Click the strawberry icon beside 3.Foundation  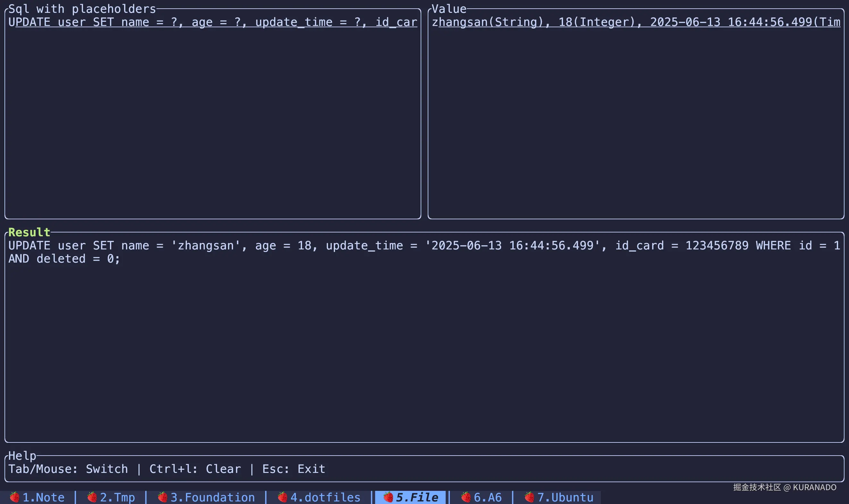[x=163, y=497]
